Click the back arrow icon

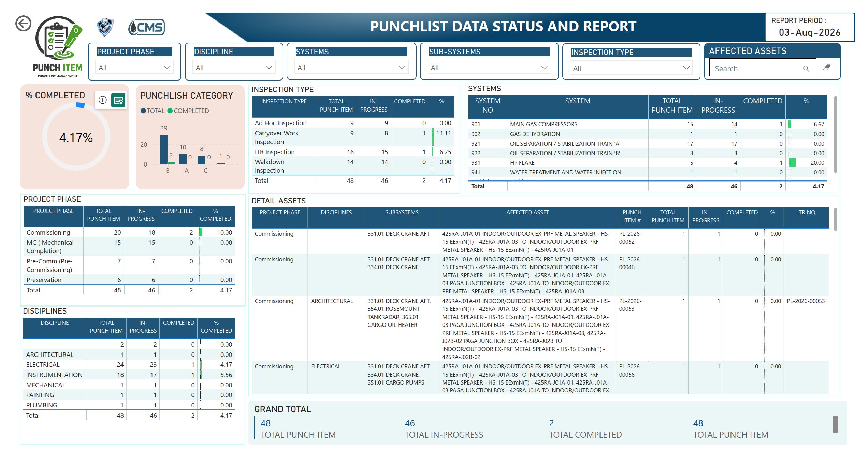click(24, 24)
